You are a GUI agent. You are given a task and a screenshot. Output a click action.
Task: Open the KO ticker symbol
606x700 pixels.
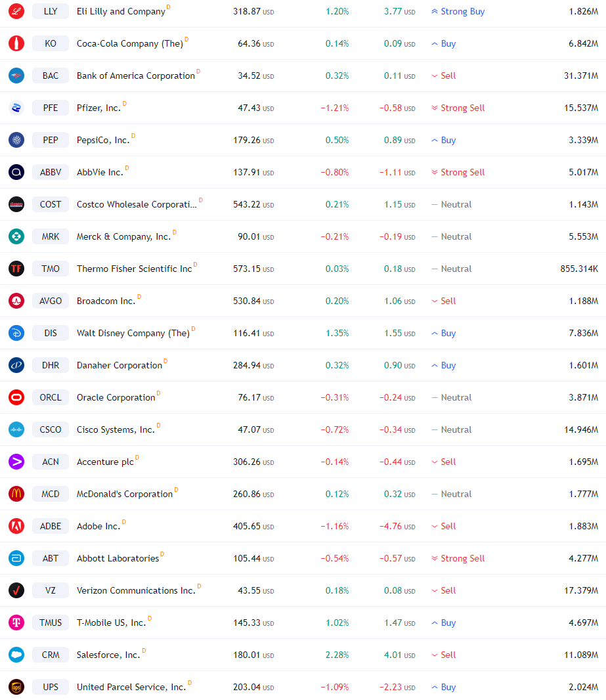[51, 43]
